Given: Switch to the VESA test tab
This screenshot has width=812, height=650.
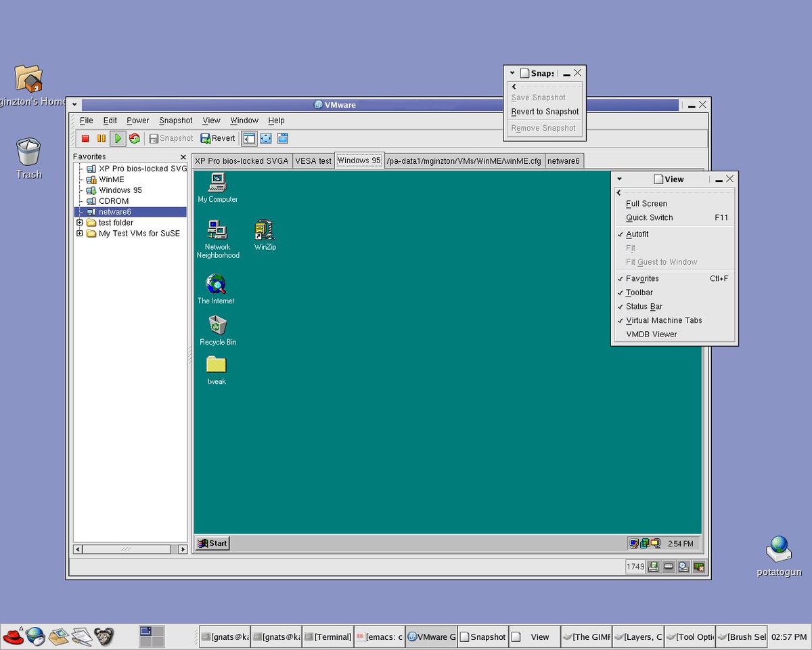Looking at the screenshot, I should click(x=313, y=161).
